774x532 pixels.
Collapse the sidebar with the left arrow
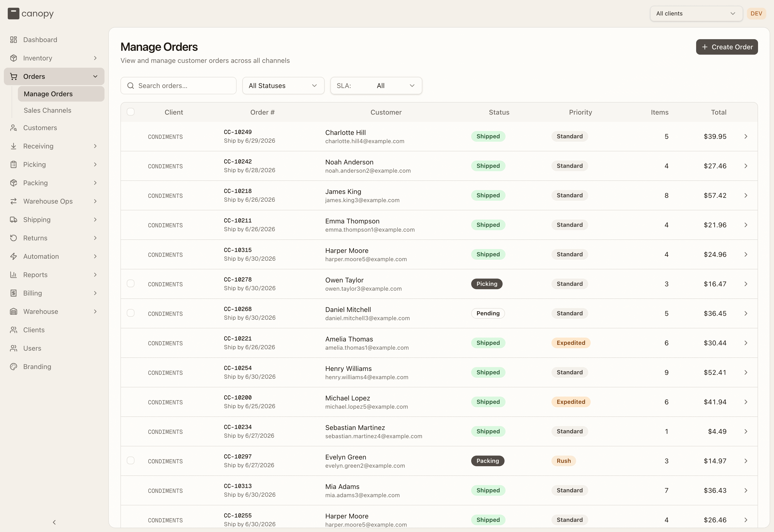(54, 522)
